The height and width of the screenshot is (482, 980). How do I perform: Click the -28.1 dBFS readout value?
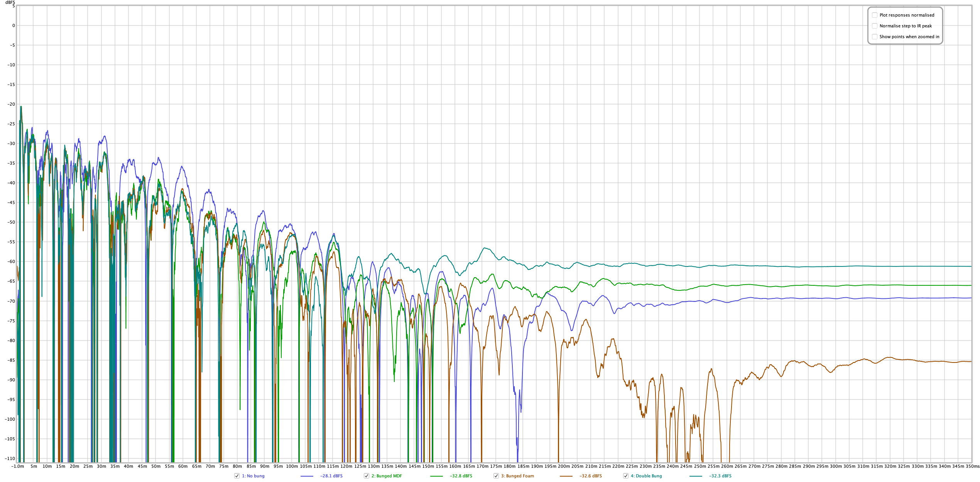pyautogui.click(x=331, y=476)
